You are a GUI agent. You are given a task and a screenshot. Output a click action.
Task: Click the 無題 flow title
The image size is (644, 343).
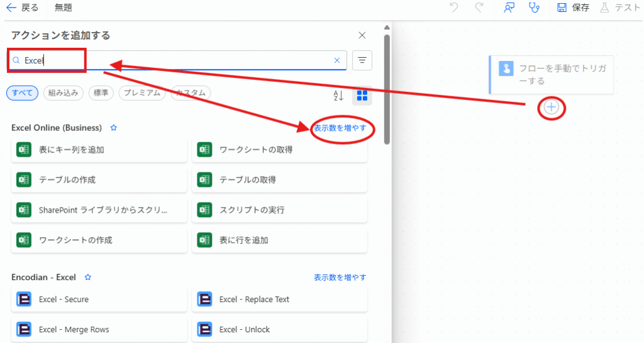point(64,8)
